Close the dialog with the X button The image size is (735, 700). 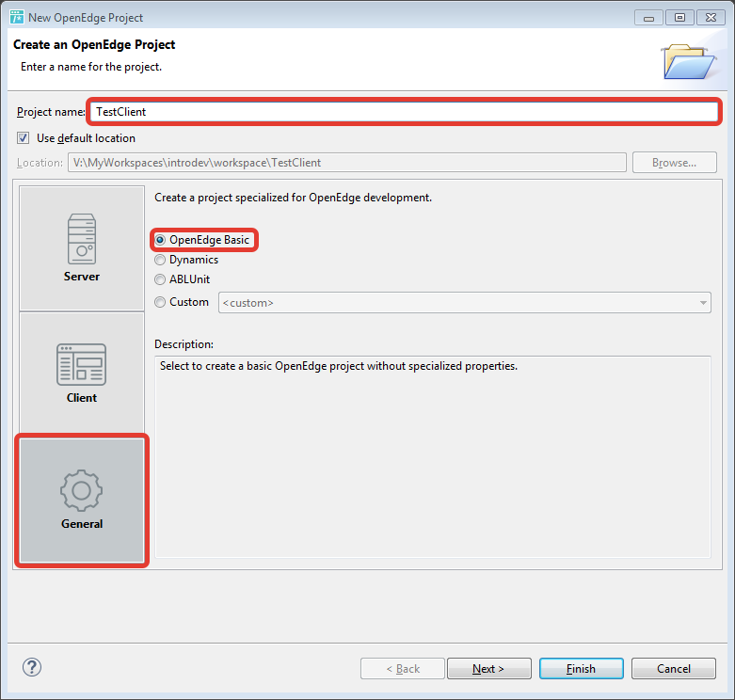[711, 18]
